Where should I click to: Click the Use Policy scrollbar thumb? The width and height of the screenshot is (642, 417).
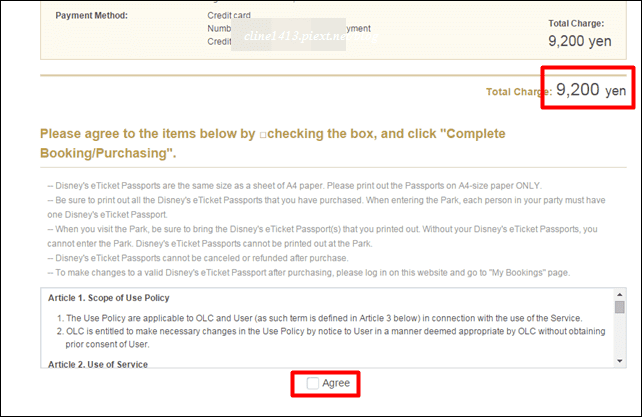pyautogui.click(x=619, y=307)
